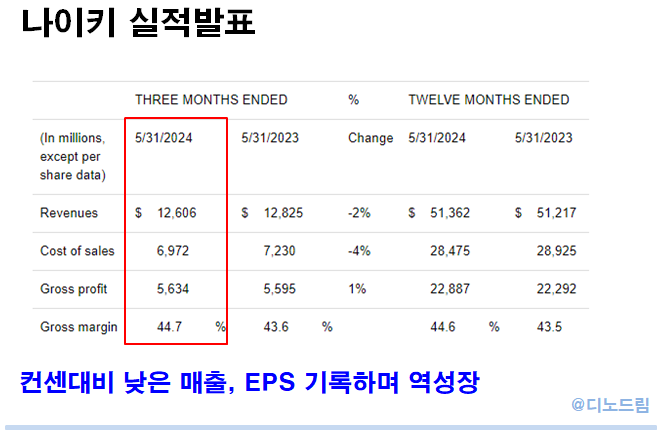
Task: Click the gross profit value 5,595
Action: pyautogui.click(x=279, y=289)
